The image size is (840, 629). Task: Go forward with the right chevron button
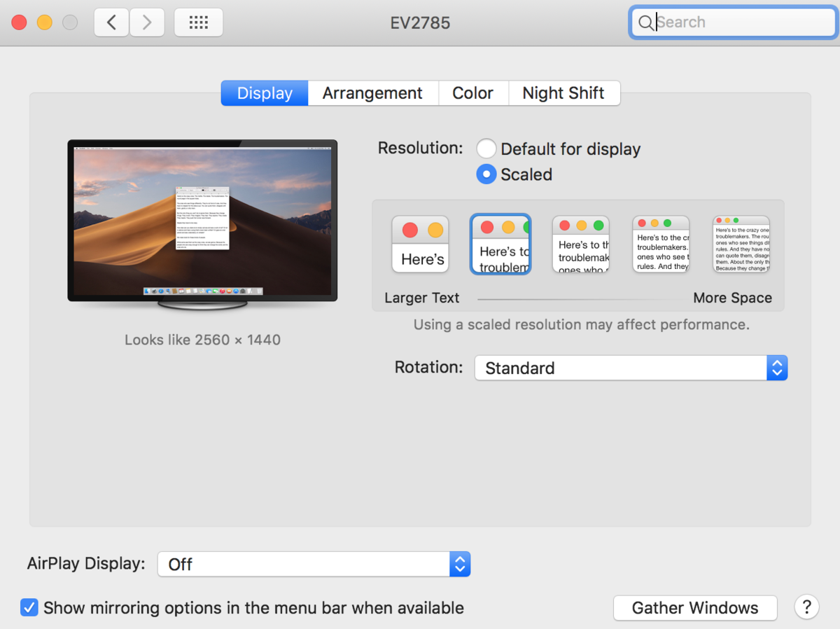146,22
